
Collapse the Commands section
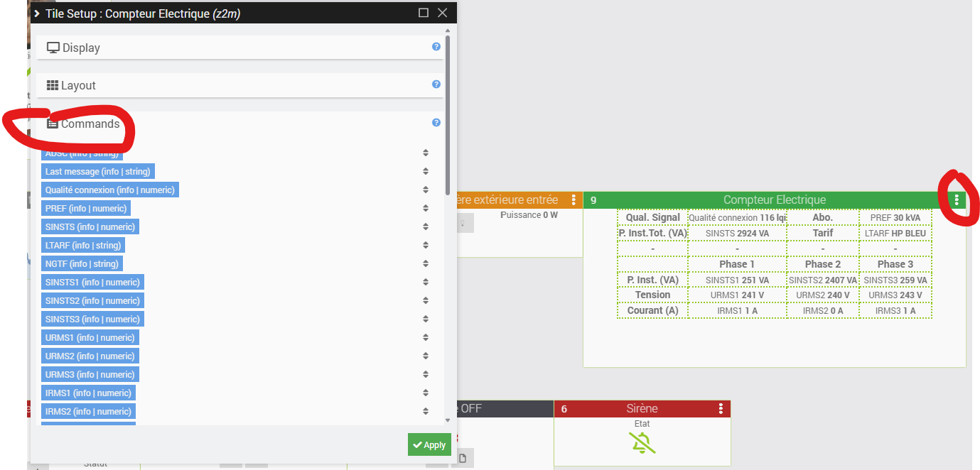pyautogui.click(x=90, y=124)
